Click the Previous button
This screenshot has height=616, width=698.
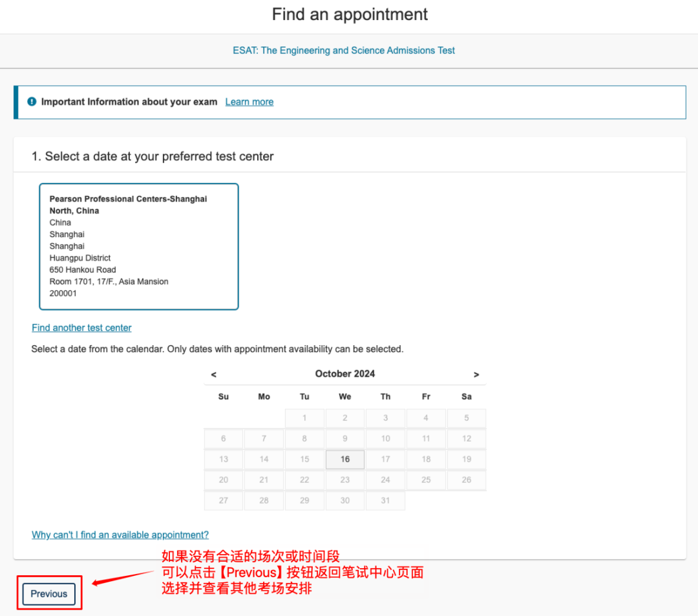[x=49, y=594]
